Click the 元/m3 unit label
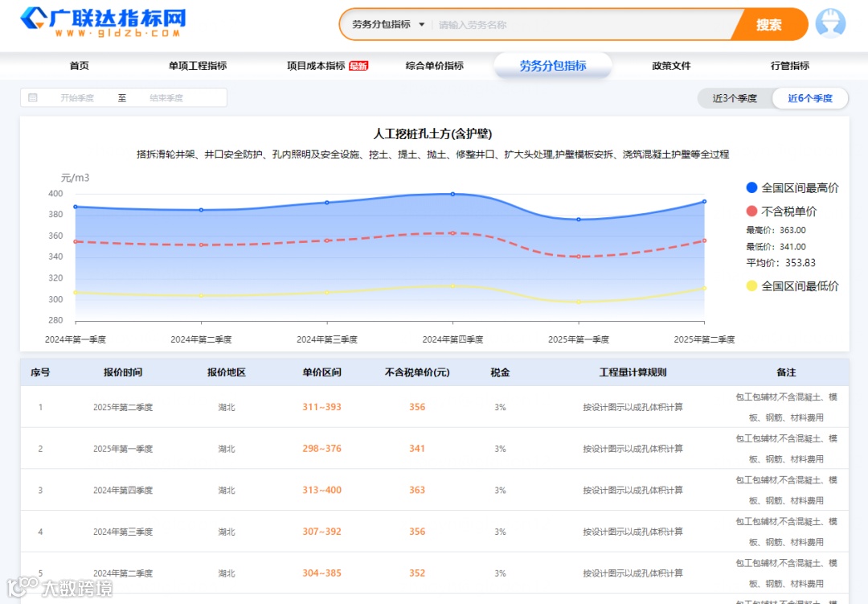The width and height of the screenshot is (868, 604). pos(75,178)
